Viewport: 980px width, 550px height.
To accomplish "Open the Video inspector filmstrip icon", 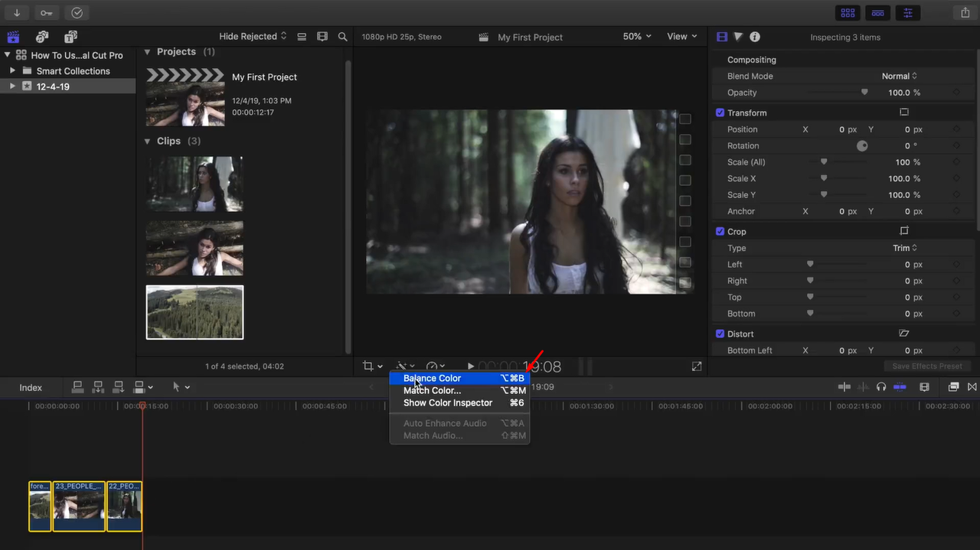I will (x=722, y=37).
